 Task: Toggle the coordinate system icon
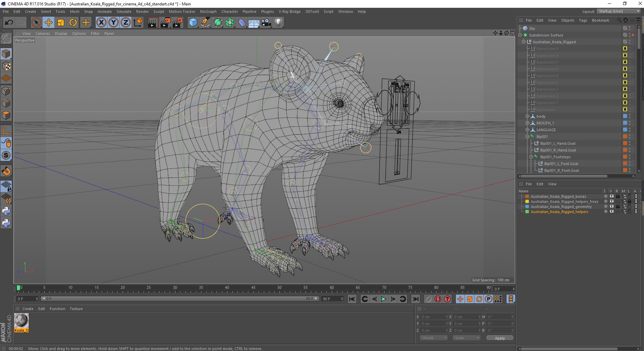[138, 23]
